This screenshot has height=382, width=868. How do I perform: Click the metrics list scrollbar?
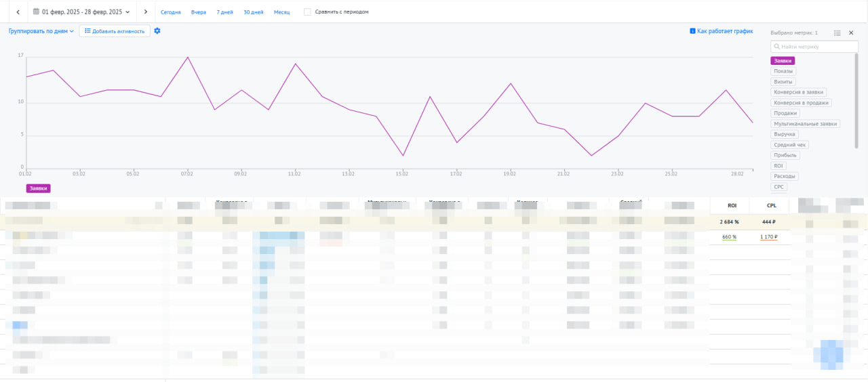click(856, 102)
